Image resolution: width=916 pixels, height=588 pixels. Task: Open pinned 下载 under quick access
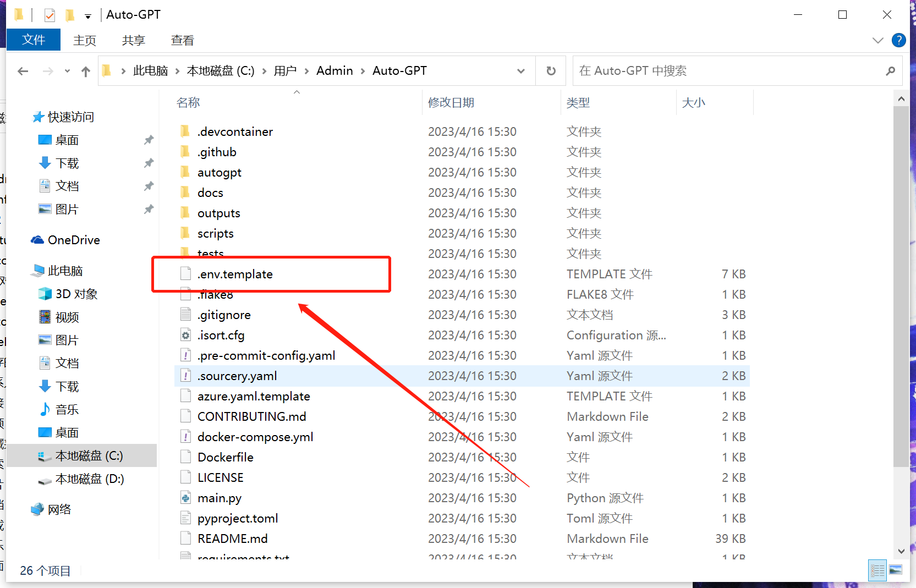[x=67, y=163]
